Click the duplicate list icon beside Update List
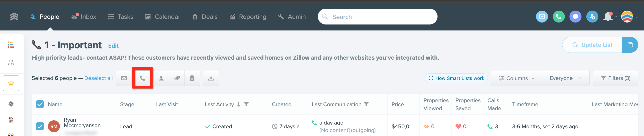The image size is (644, 136). pyautogui.click(x=630, y=45)
